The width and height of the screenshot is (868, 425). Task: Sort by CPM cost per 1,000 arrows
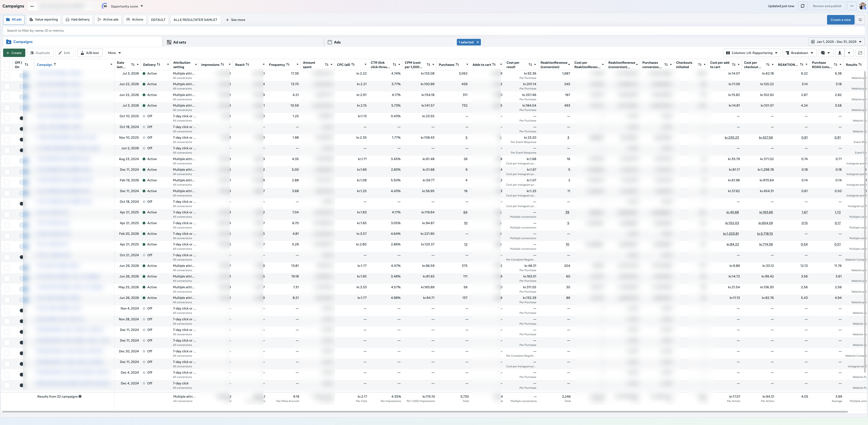point(428,65)
